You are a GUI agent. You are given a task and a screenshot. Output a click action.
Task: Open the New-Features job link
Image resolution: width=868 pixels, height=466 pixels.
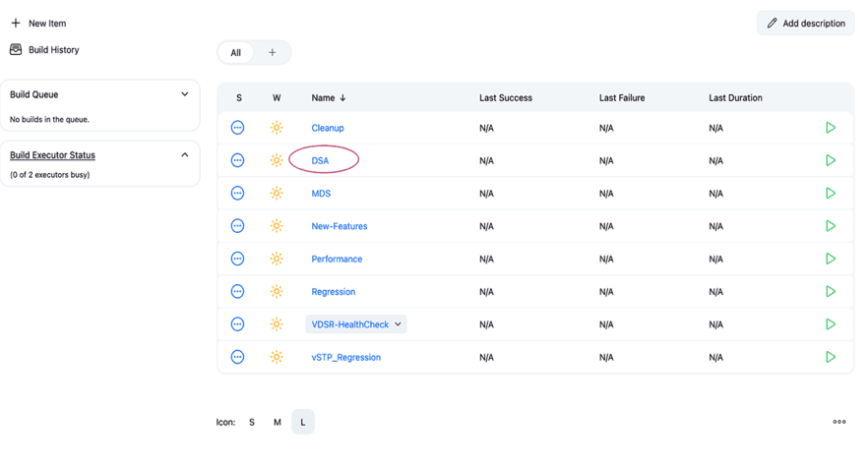(339, 226)
